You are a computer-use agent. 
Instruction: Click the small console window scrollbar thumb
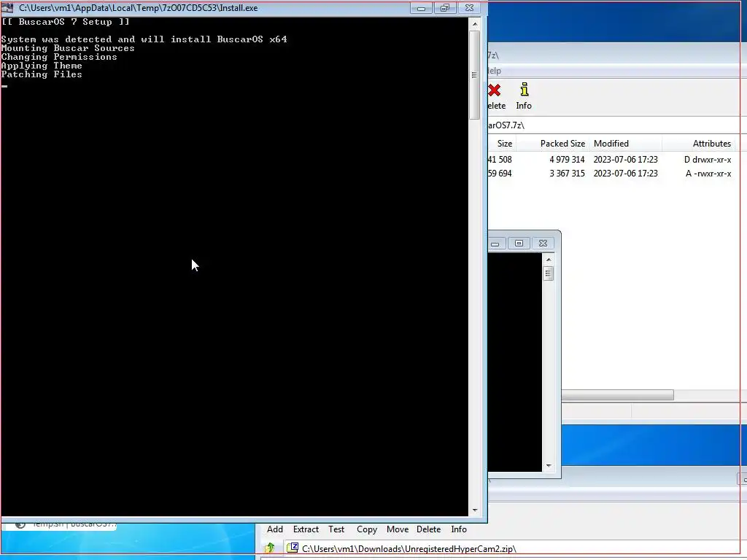pyautogui.click(x=549, y=273)
